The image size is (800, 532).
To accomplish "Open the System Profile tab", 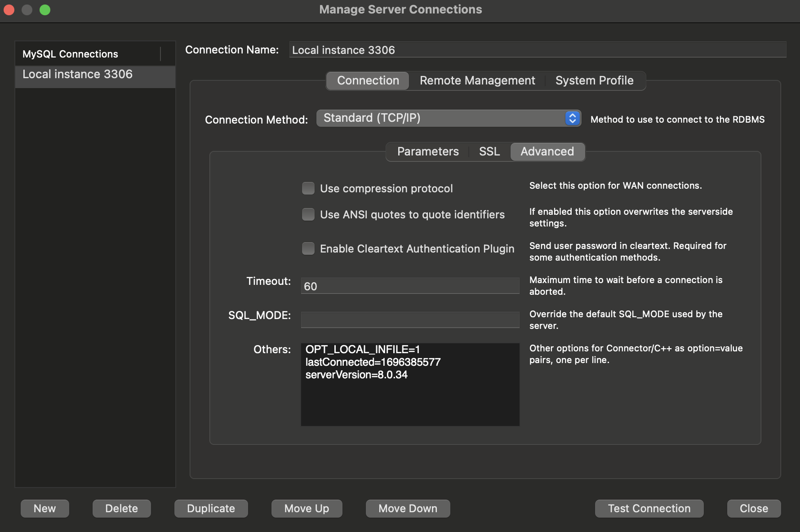I will [x=594, y=80].
